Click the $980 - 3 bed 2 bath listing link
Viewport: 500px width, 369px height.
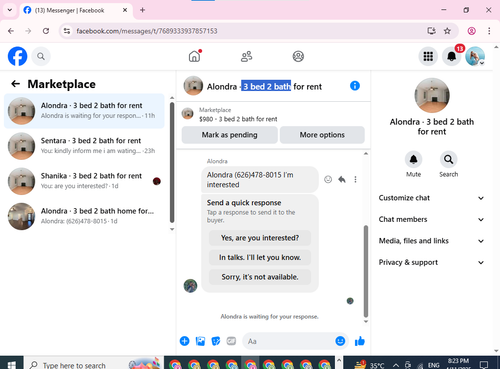coord(238,119)
